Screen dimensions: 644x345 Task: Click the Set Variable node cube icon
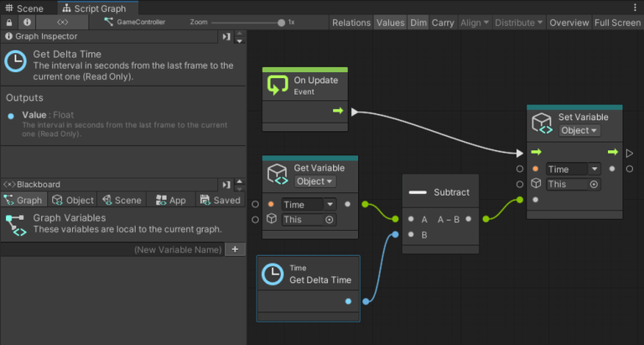543,123
